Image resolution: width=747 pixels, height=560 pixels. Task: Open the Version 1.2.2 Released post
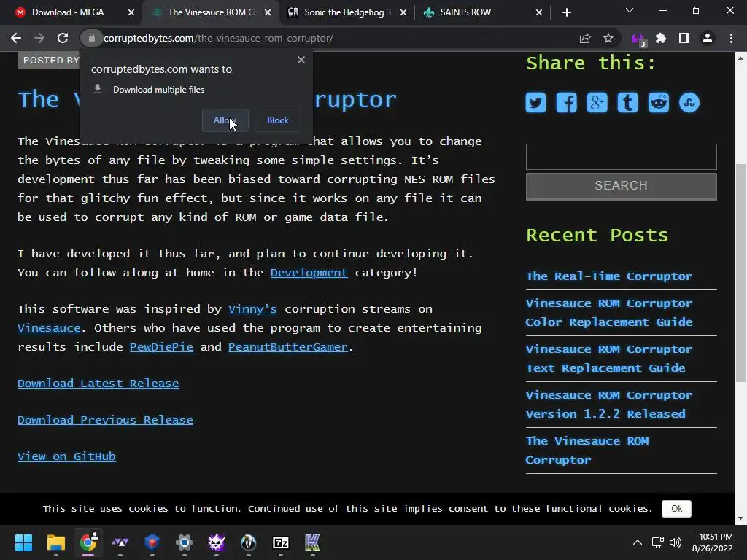[609, 405]
